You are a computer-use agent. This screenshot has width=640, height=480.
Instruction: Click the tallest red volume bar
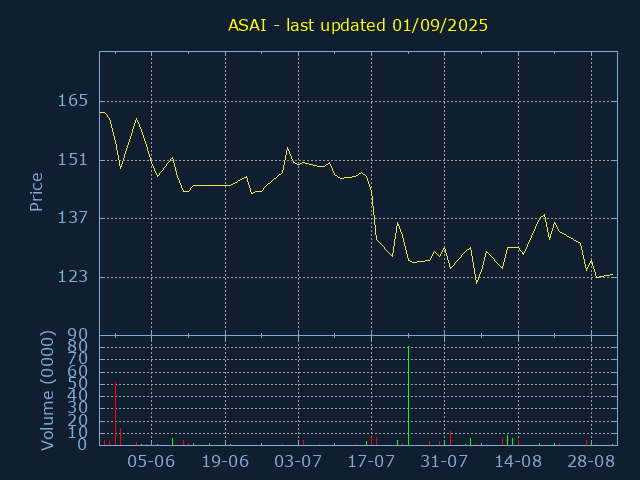point(116,413)
